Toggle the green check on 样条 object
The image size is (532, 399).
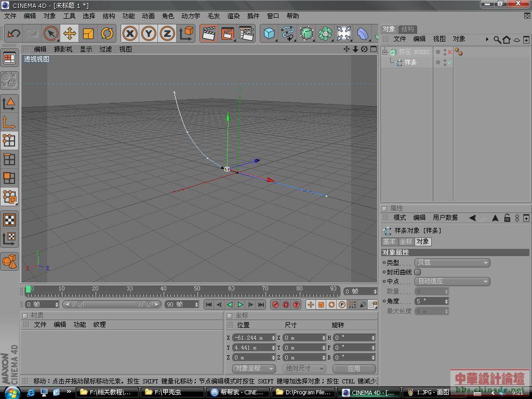[x=450, y=62]
